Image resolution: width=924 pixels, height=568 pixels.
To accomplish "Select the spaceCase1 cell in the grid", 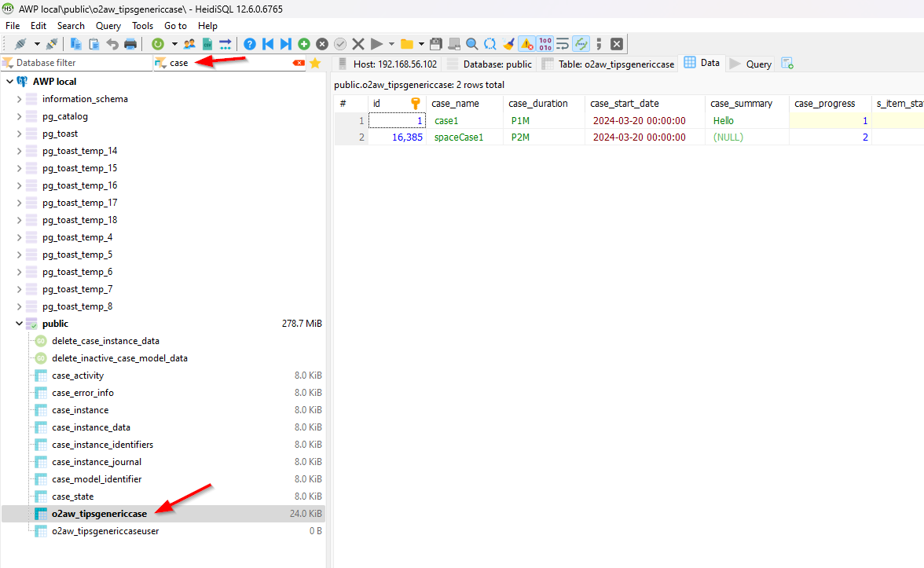I will [459, 137].
